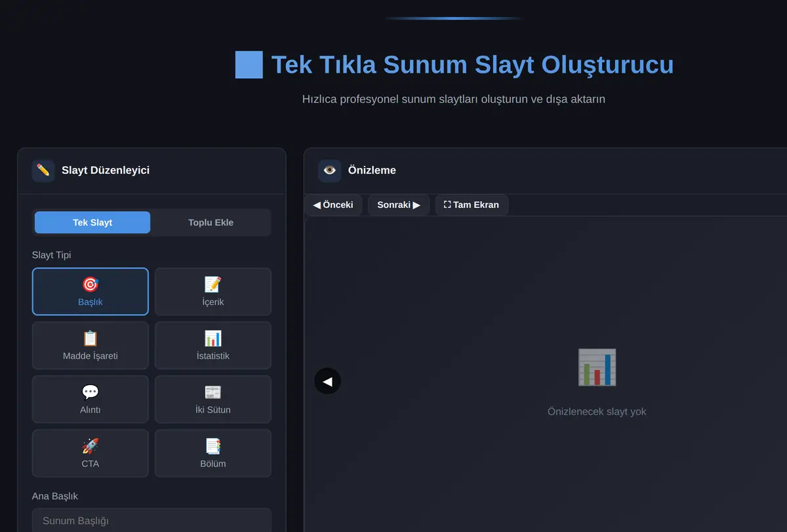
Task: Select the Başlık slide type
Action: pos(91,292)
